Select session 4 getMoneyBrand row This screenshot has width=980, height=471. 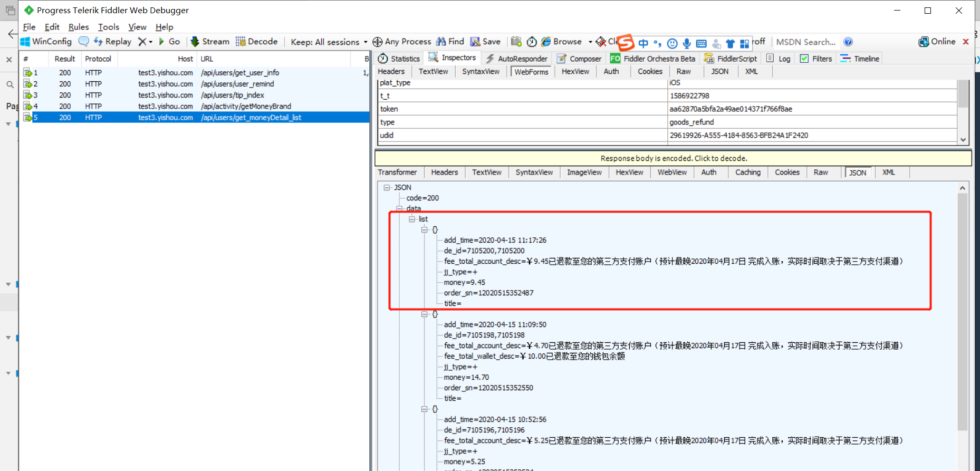pyautogui.click(x=195, y=106)
